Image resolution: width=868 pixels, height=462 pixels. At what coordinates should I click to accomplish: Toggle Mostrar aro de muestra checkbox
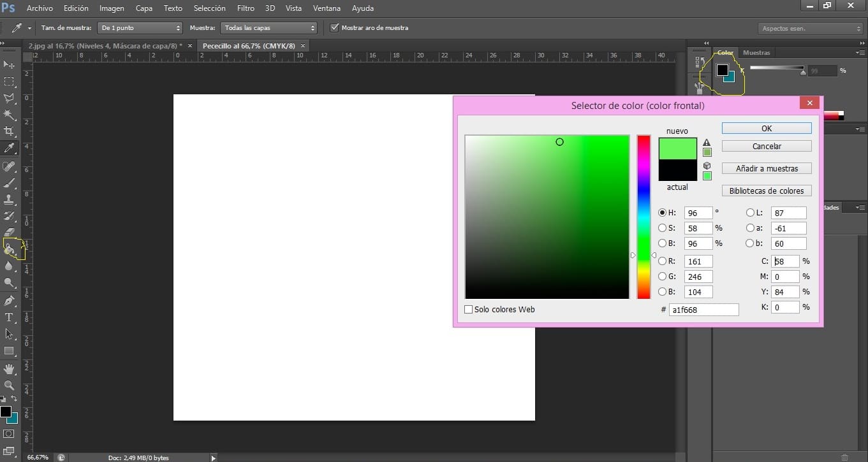pos(334,27)
